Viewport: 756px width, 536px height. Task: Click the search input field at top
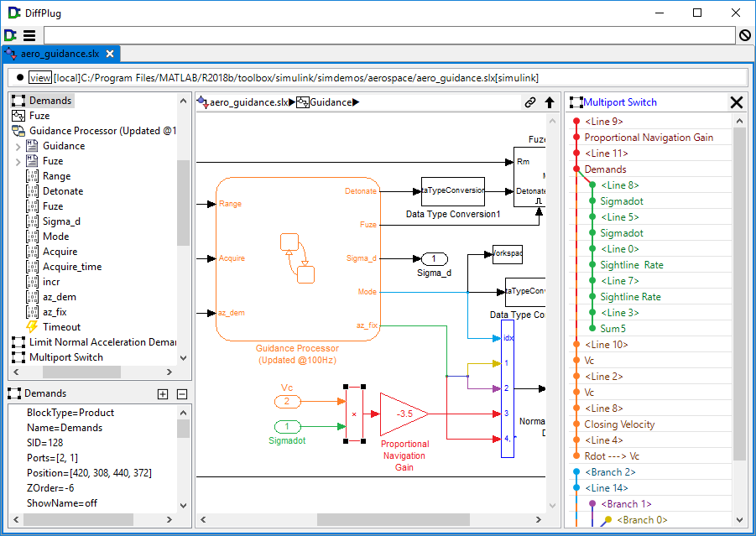pos(389,35)
